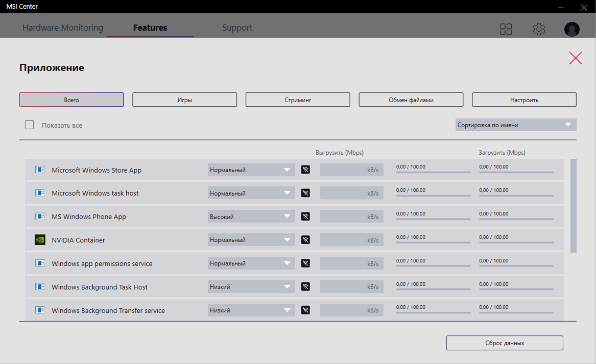Click upload bar for Windows Background Task Host

433,289
